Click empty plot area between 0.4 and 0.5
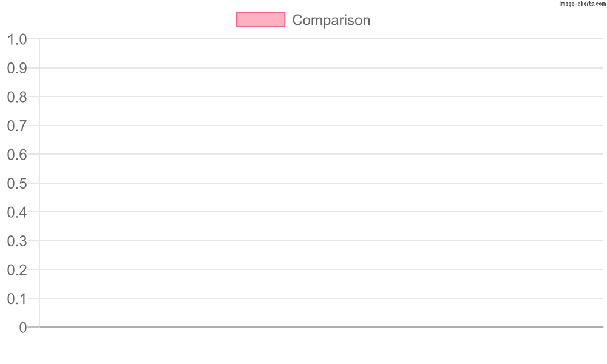 [x=321, y=197]
